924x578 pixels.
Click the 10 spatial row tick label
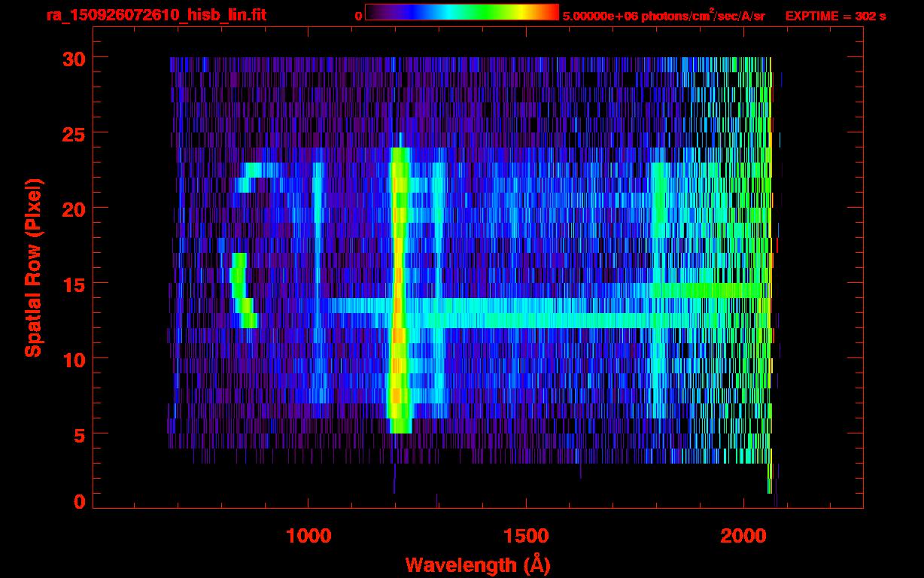click(74, 359)
